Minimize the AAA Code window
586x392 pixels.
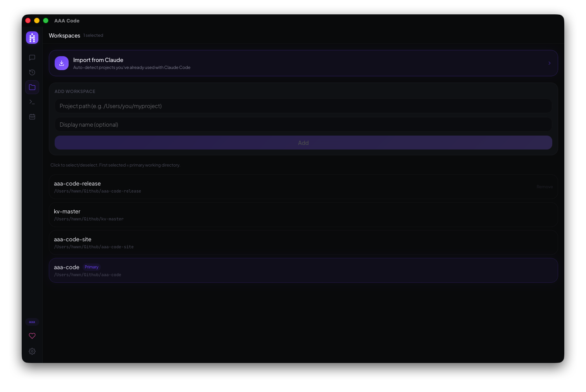coord(37,21)
